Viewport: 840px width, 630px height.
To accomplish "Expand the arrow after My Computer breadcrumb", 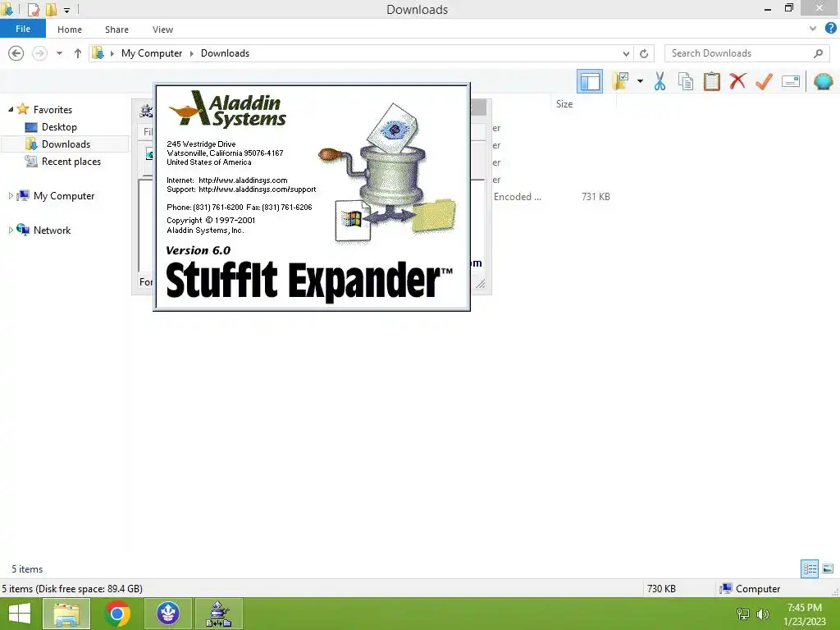I will (x=192, y=53).
